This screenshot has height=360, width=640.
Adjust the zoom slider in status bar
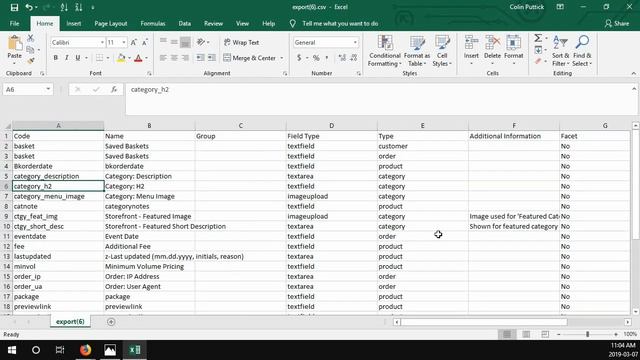coord(587,334)
